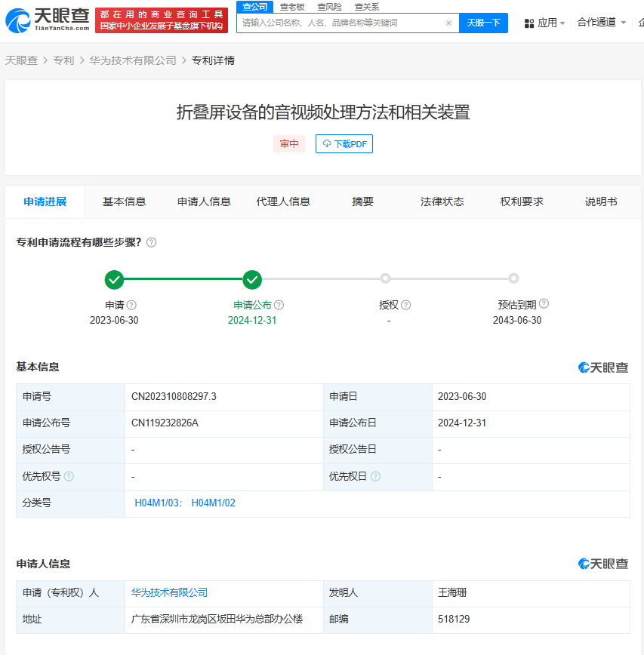The height and width of the screenshot is (655, 644).
Task: Select the 查老板 search category
Action: (292, 6)
